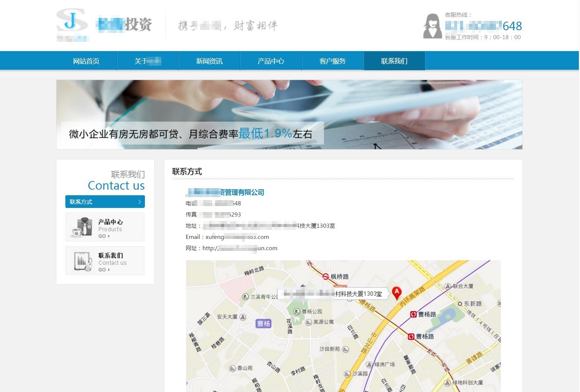This screenshot has width=580, height=392.
Task: Click the 曹杨路 metro station icon
Action: point(413,314)
